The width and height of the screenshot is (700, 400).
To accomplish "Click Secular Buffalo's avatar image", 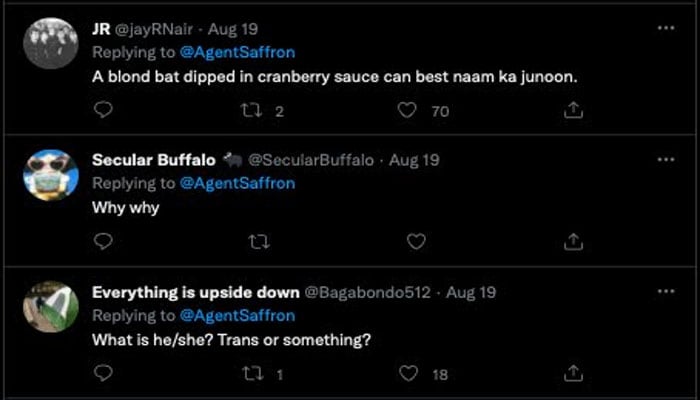I will point(50,176).
